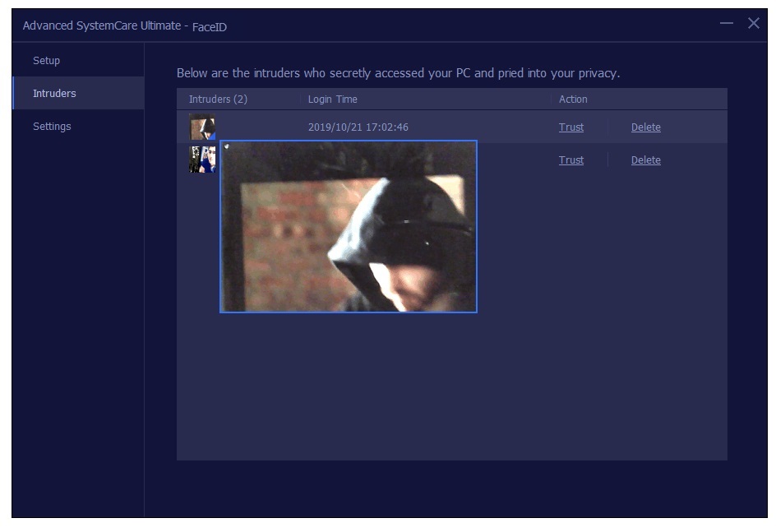
Task: Click the first intruder's small thumbnail
Action: tap(201, 127)
